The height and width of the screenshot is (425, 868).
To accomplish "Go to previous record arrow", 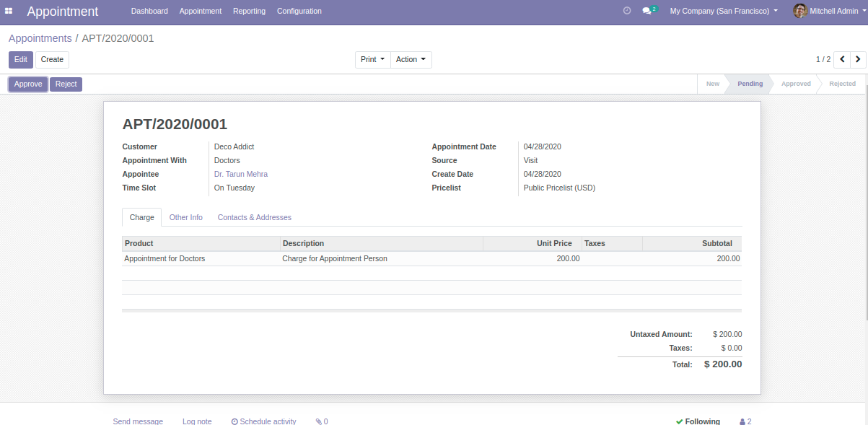I will [x=842, y=59].
